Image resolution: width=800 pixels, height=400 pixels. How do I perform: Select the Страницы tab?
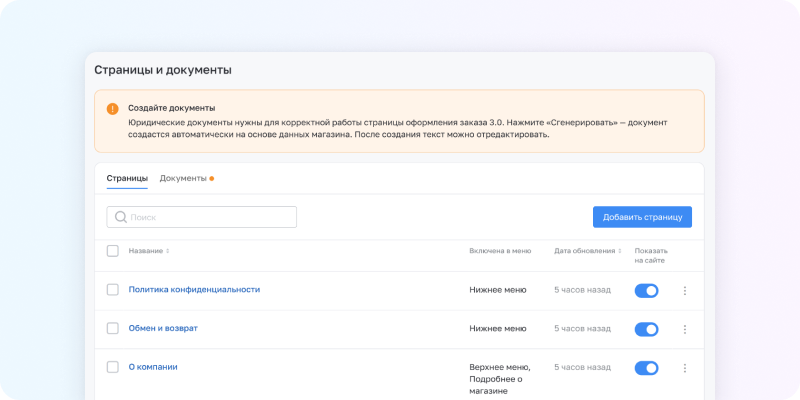127,178
